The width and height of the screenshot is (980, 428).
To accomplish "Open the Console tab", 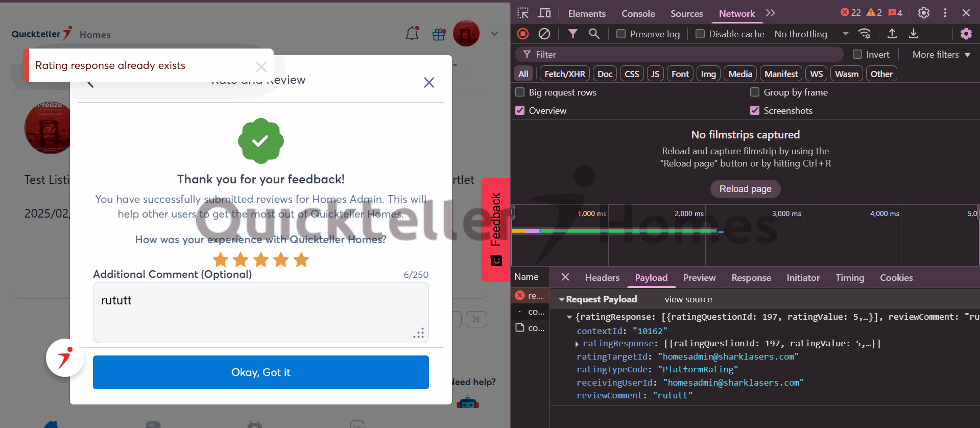I will (x=638, y=14).
